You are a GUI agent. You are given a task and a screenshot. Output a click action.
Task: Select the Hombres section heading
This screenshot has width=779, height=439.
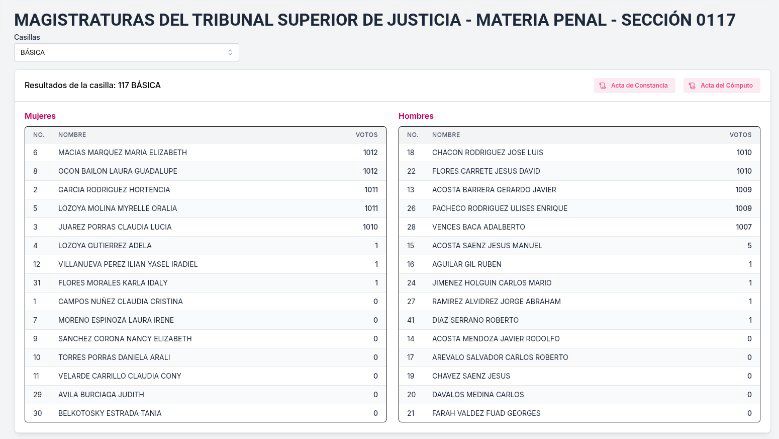[x=416, y=116]
